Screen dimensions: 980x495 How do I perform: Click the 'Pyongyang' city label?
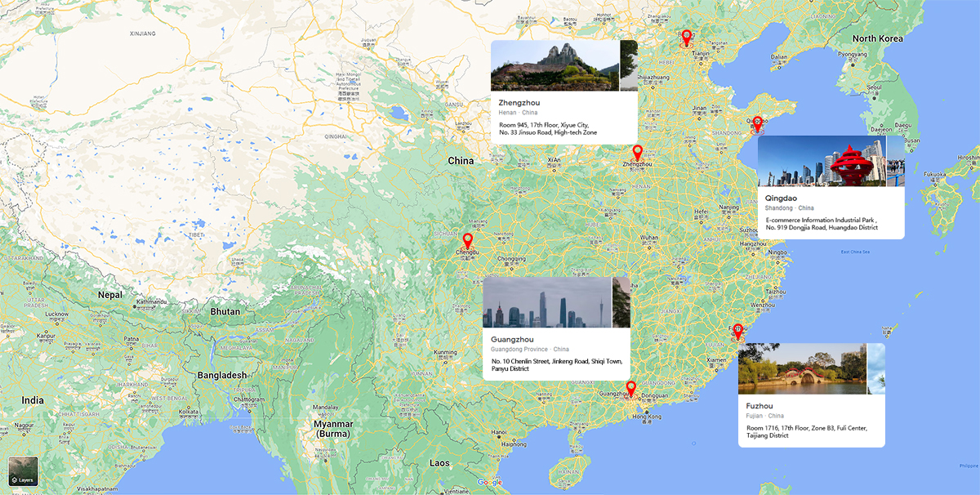(x=852, y=54)
